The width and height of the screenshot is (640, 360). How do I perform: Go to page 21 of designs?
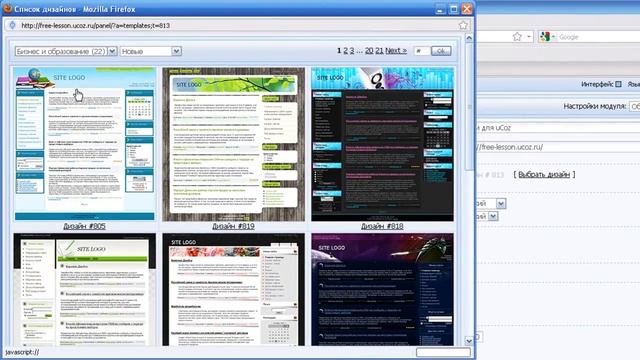click(x=379, y=51)
